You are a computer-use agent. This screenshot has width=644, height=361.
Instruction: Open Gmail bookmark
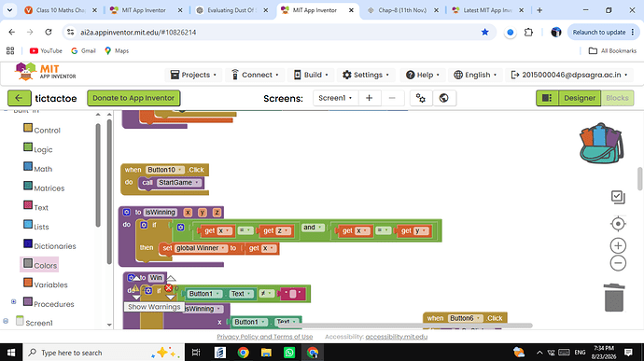[x=83, y=51]
